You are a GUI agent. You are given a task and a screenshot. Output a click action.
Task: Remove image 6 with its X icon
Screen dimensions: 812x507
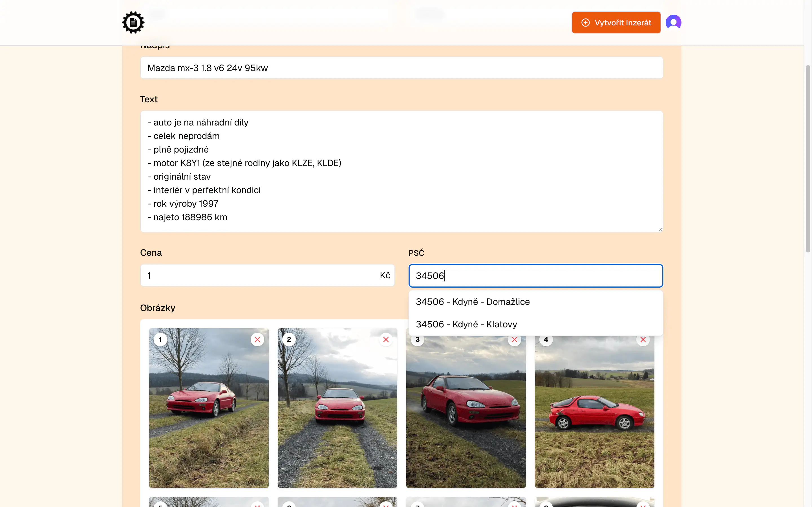pos(386,505)
